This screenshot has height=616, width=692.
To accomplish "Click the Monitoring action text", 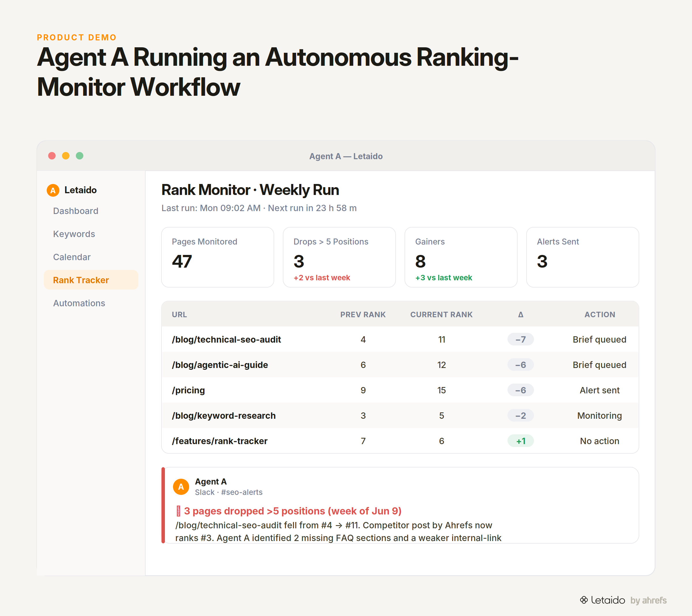I will [599, 416].
